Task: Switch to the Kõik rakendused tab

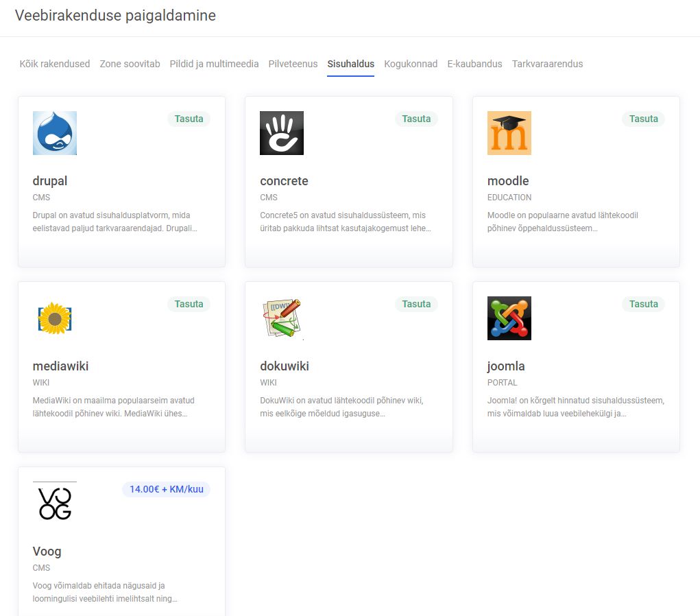Action: (x=54, y=64)
